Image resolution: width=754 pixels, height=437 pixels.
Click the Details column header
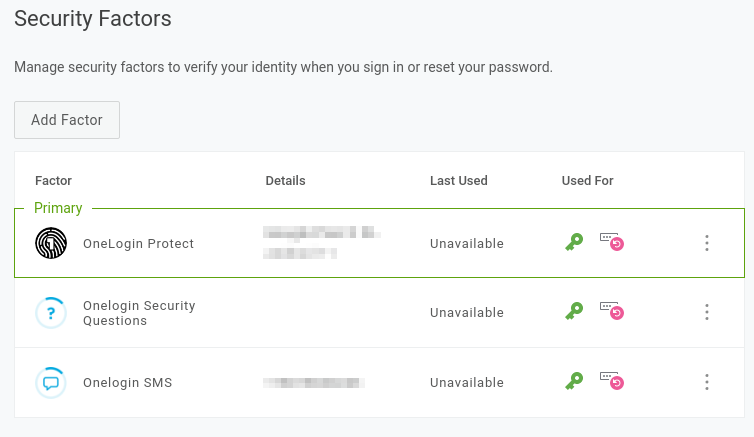(x=285, y=181)
